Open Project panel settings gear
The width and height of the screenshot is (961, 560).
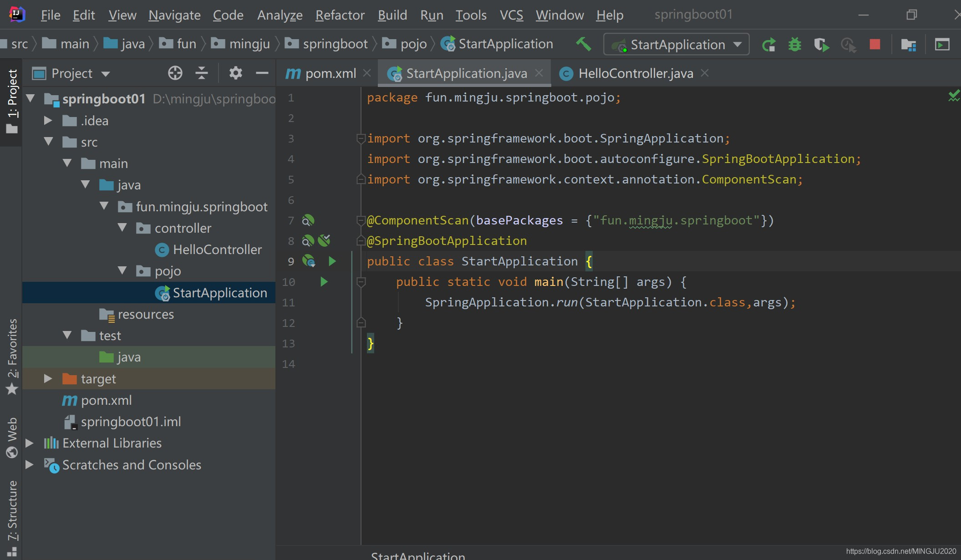point(235,73)
